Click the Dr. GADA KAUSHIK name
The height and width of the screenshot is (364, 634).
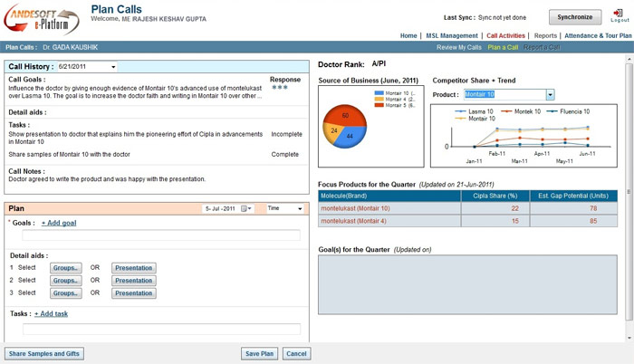pos(71,47)
